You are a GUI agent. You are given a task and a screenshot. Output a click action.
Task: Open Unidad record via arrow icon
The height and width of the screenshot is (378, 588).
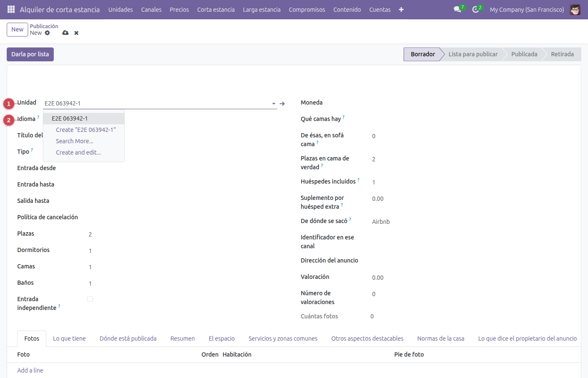282,103
